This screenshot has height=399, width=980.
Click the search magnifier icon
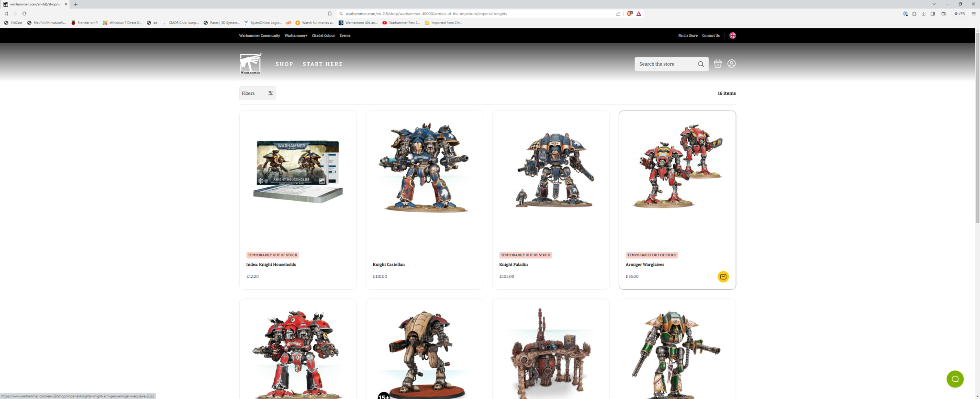701,64
